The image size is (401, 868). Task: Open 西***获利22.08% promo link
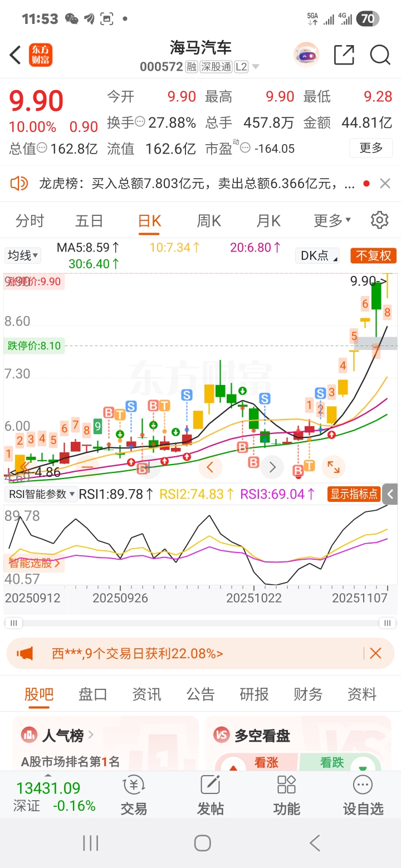(137, 653)
